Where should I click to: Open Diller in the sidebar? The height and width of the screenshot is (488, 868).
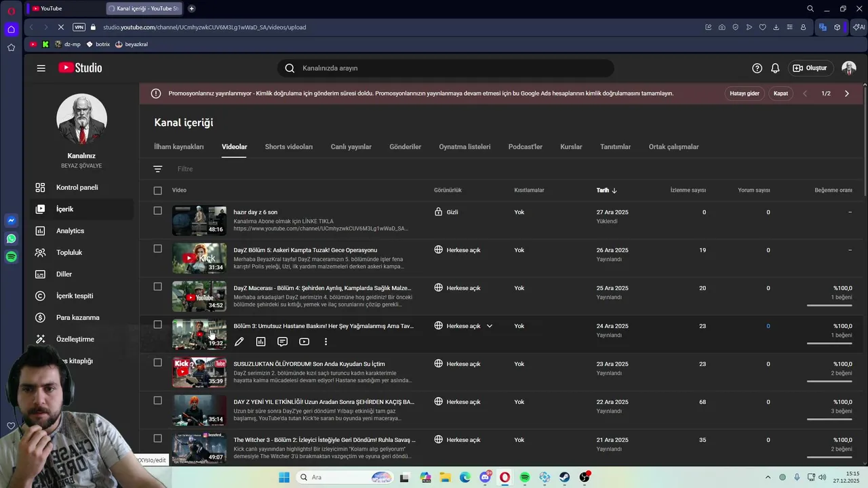tap(81, 274)
